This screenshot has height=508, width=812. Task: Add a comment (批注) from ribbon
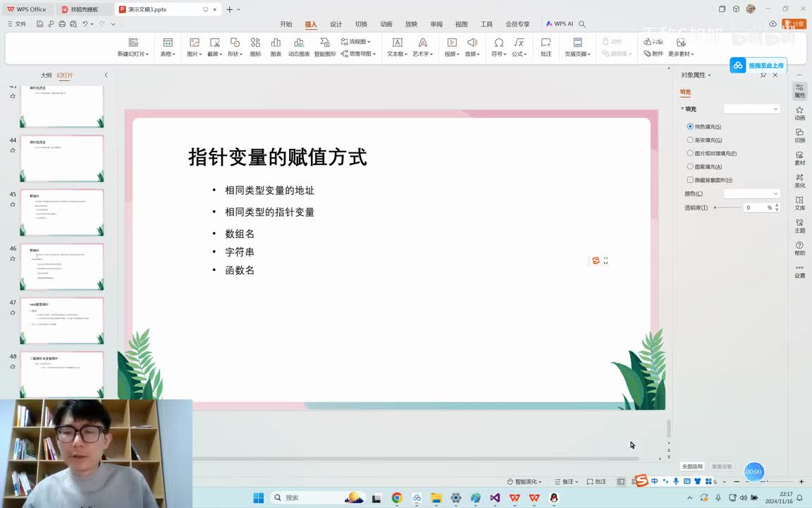[x=546, y=47]
